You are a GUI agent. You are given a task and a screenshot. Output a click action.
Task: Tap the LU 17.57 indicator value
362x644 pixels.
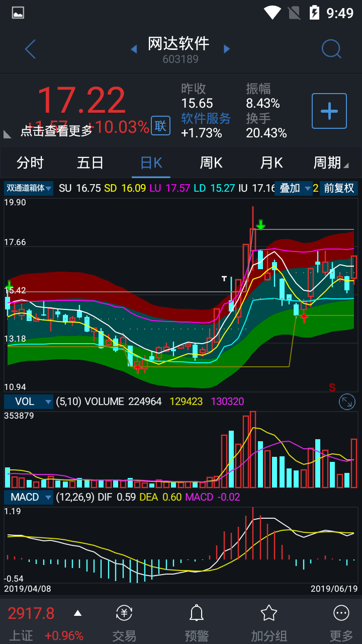[x=170, y=188]
